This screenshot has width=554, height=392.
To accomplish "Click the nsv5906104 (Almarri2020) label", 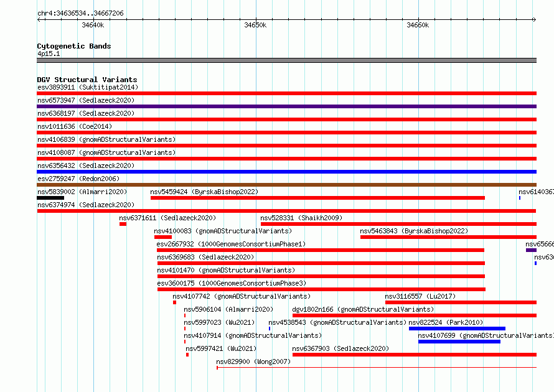I will [228, 309].
